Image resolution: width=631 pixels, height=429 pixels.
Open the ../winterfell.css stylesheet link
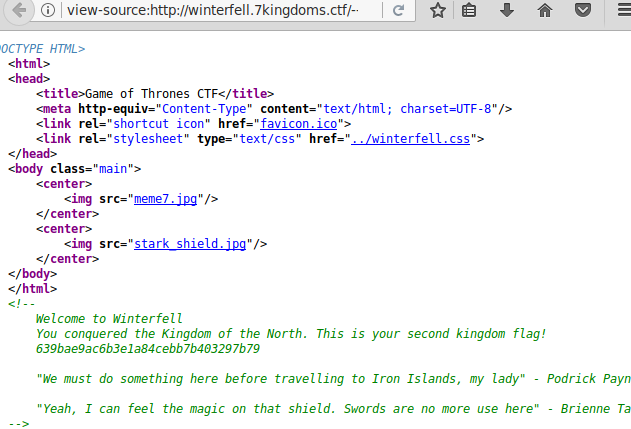410,139
